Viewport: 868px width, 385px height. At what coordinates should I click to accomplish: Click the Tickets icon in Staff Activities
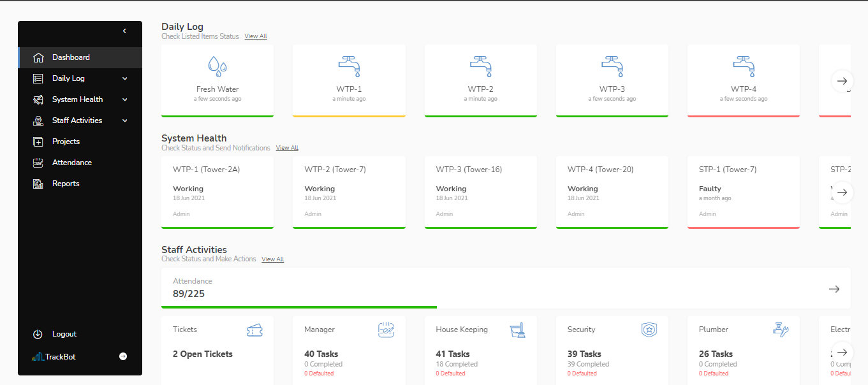254,330
